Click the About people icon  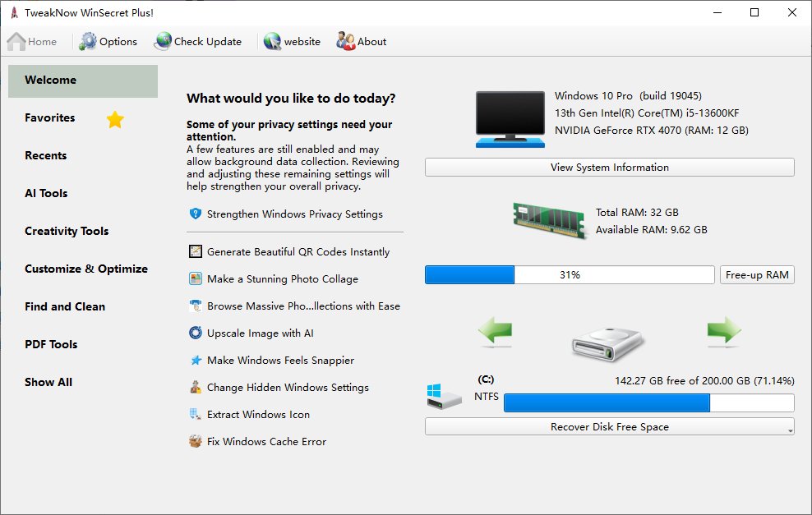345,41
